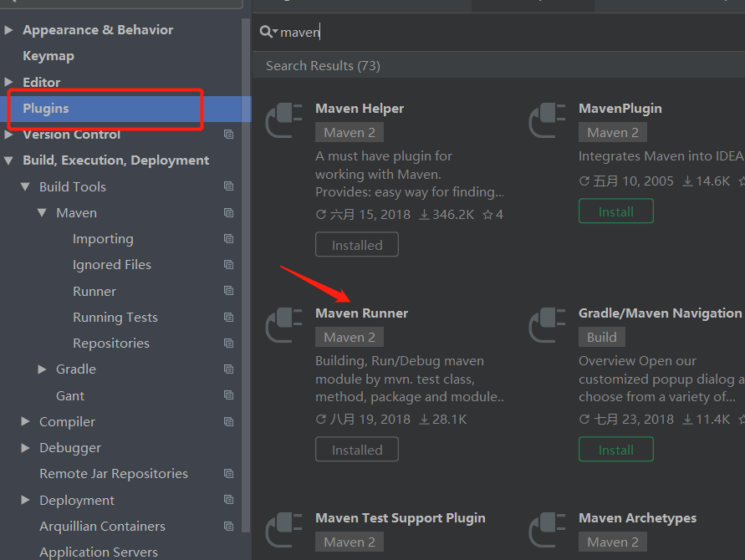Viewport: 745px width, 560px height.
Task: Collapse the Maven tree arrow
Action: [42, 213]
